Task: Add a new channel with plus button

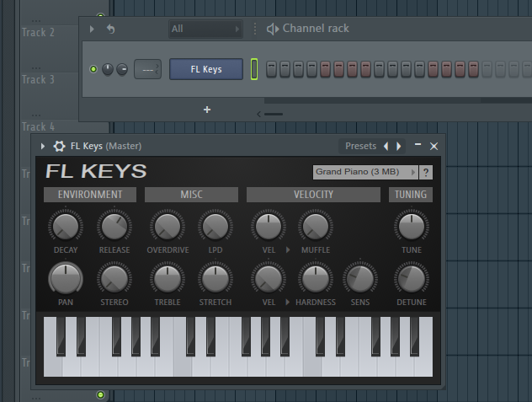Action: click(x=207, y=110)
